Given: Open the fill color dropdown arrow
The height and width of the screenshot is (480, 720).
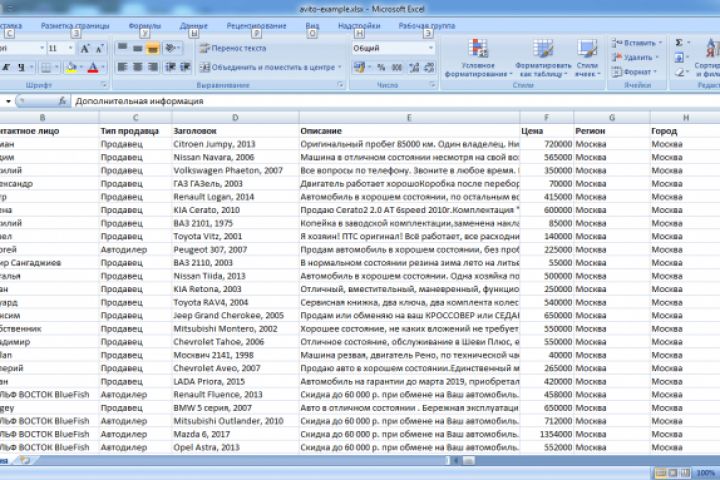Looking at the screenshot, I should tap(81, 68).
